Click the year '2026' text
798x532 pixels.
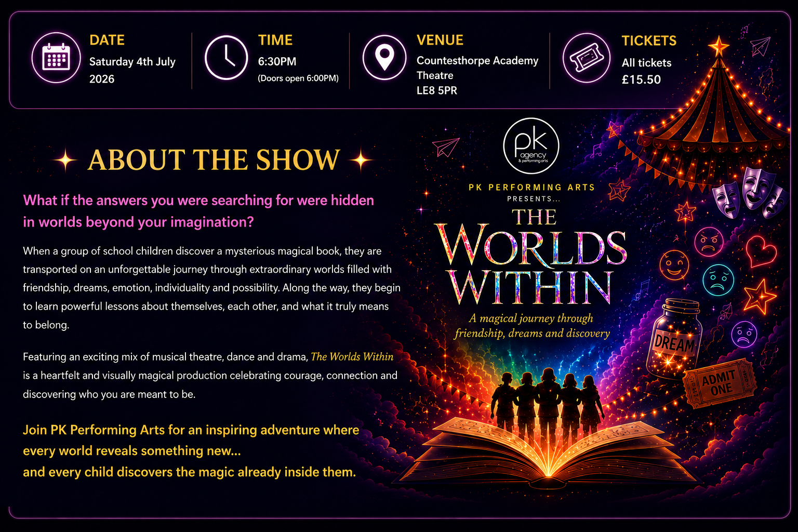tap(102, 79)
